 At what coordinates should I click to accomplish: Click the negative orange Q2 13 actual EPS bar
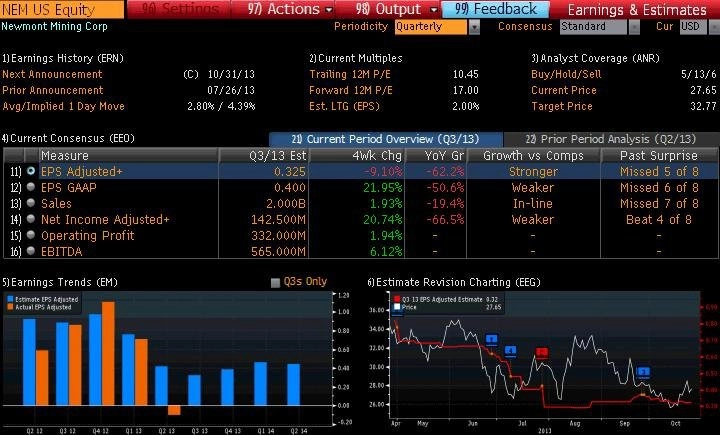[x=174, y=410]
